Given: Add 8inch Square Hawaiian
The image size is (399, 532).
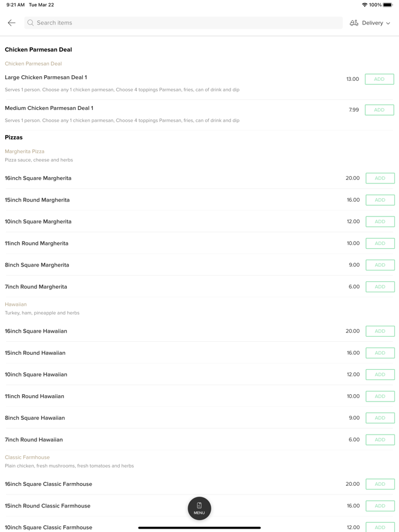Looking at the screenshot, I should click(x=380, y=418).
